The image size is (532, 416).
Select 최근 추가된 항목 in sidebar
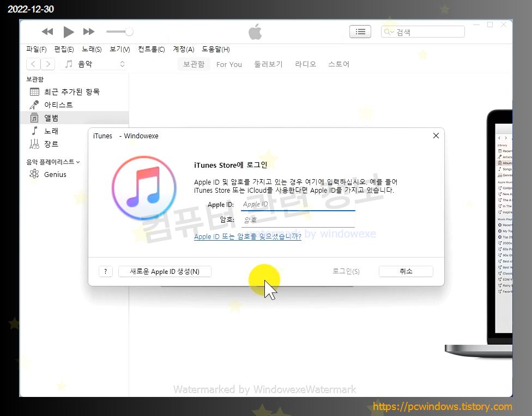[x=75, y=92]
